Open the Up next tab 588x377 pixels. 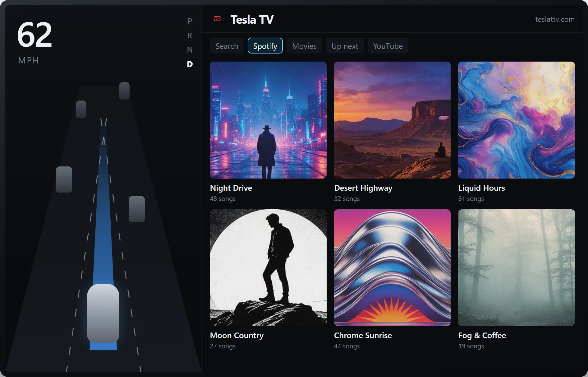[345, 46]
